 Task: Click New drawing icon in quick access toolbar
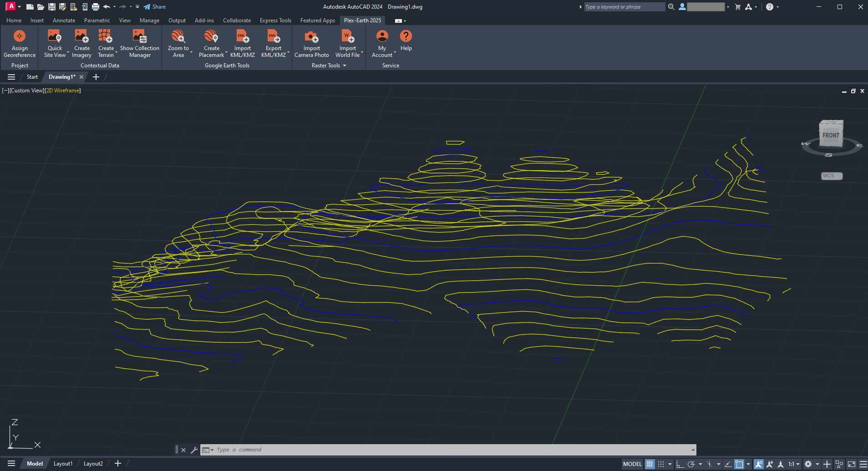pyautogui.click(x=30, y=7)
